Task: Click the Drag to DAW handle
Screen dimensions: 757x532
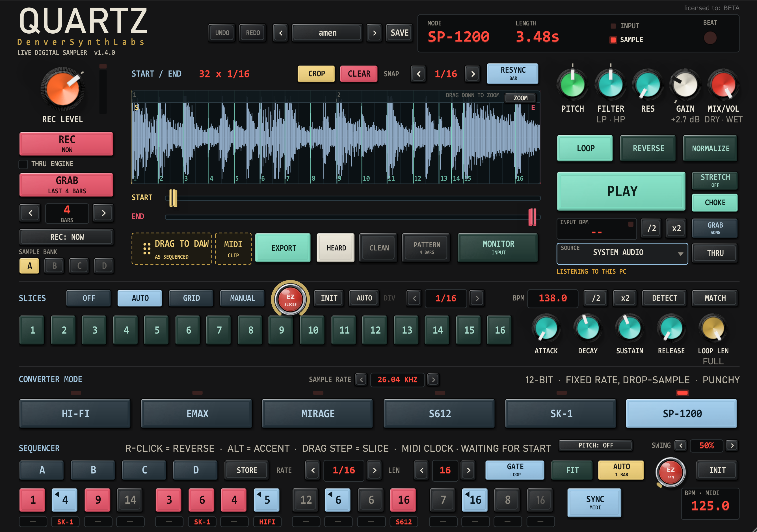Action: 172,248
